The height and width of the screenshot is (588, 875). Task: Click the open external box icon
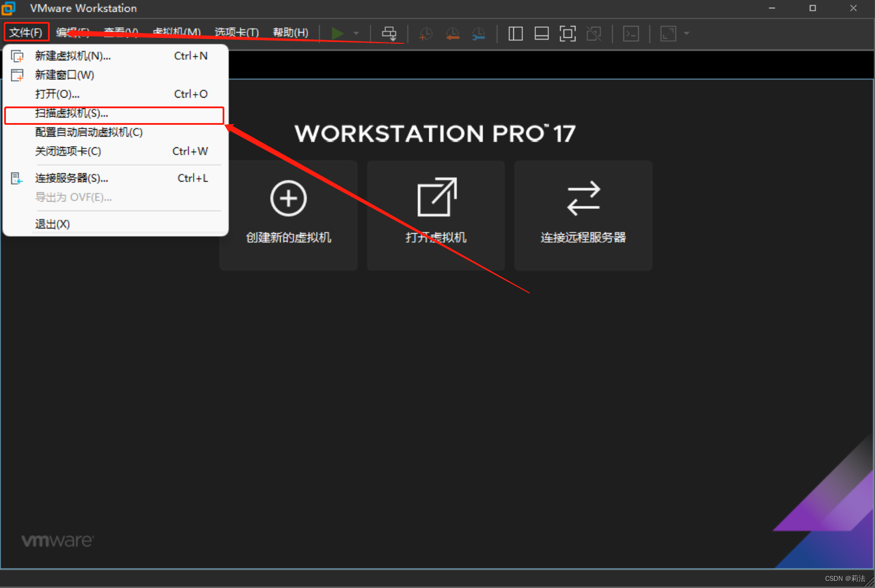(x=437, y=197)
